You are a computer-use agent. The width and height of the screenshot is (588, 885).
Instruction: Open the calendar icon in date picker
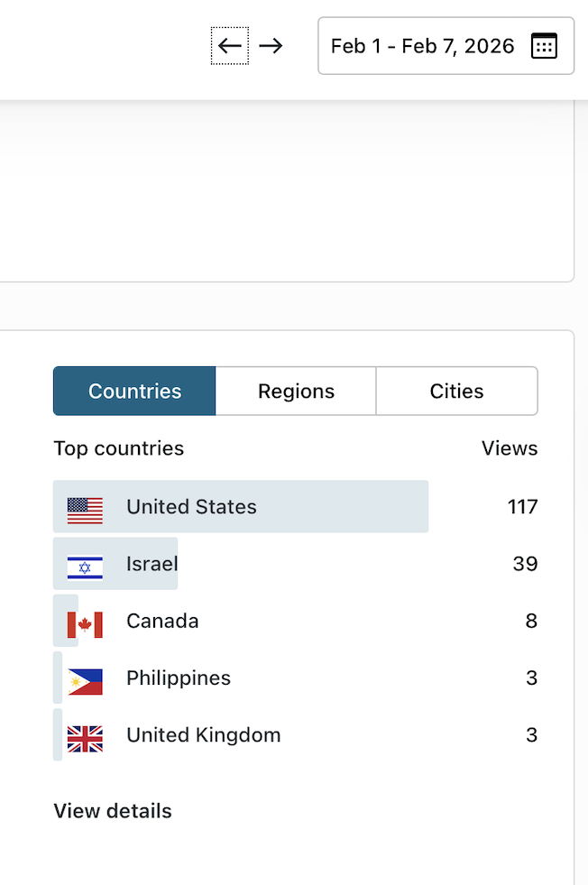click(x=544, y=46)
